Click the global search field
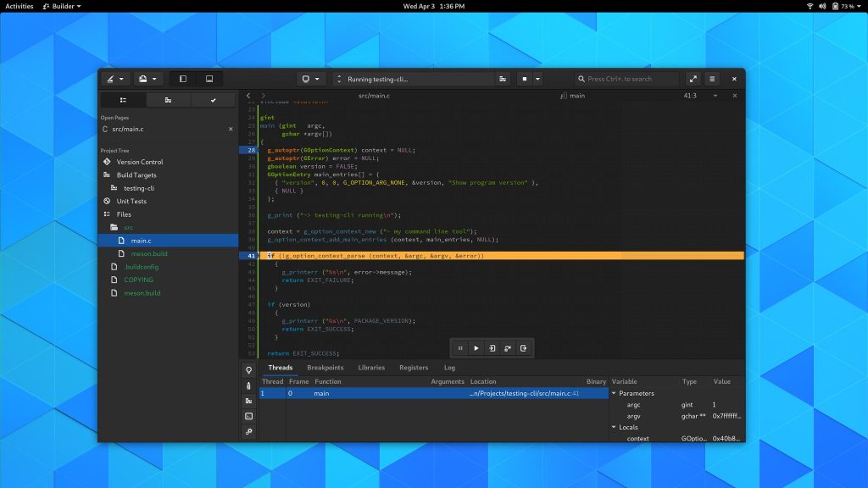Viewport: 868px width, 488px height. point(626,79)
